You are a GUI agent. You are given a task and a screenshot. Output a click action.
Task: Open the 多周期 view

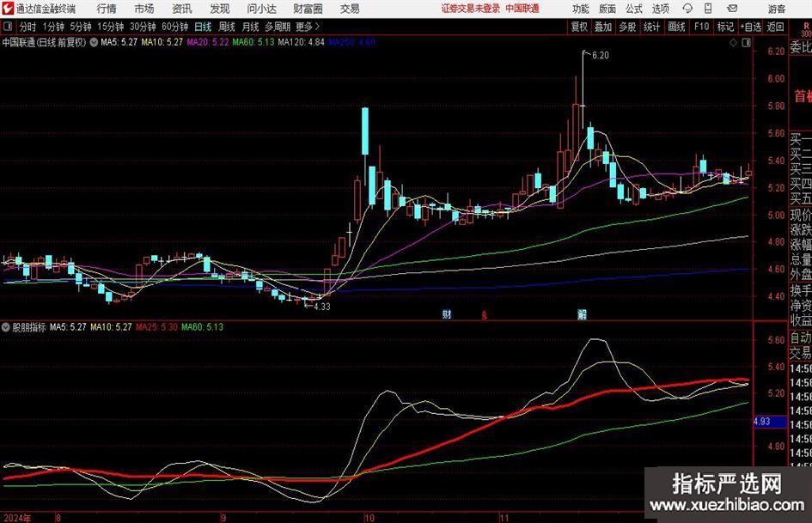(278, 27)
